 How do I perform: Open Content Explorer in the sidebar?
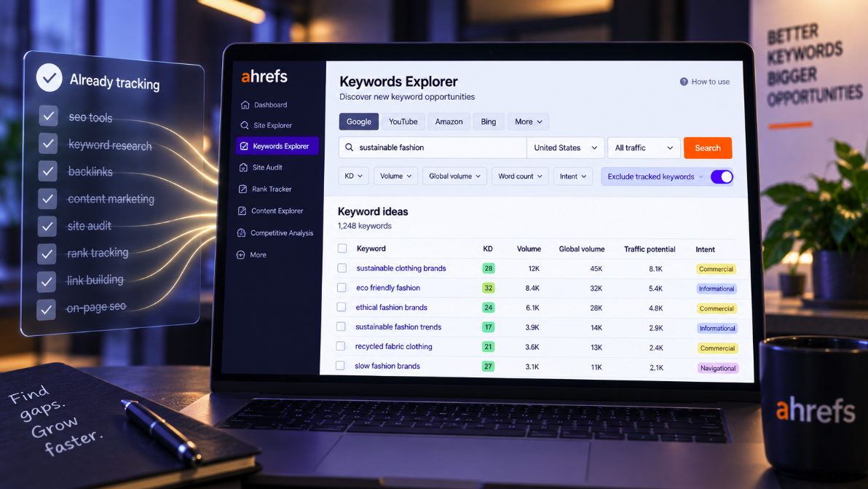pyautogui.click(x=277, y=211)
